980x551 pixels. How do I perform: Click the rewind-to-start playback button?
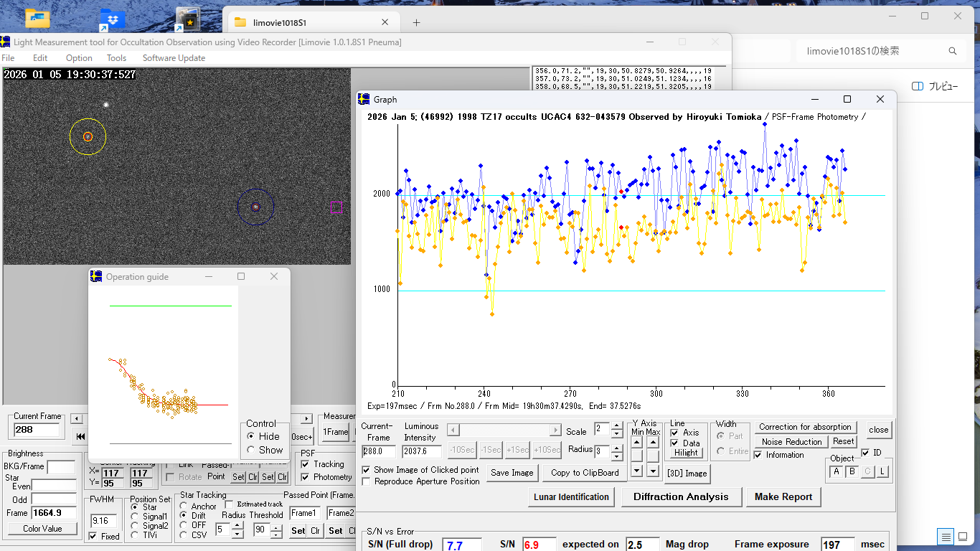pos(80,435)
